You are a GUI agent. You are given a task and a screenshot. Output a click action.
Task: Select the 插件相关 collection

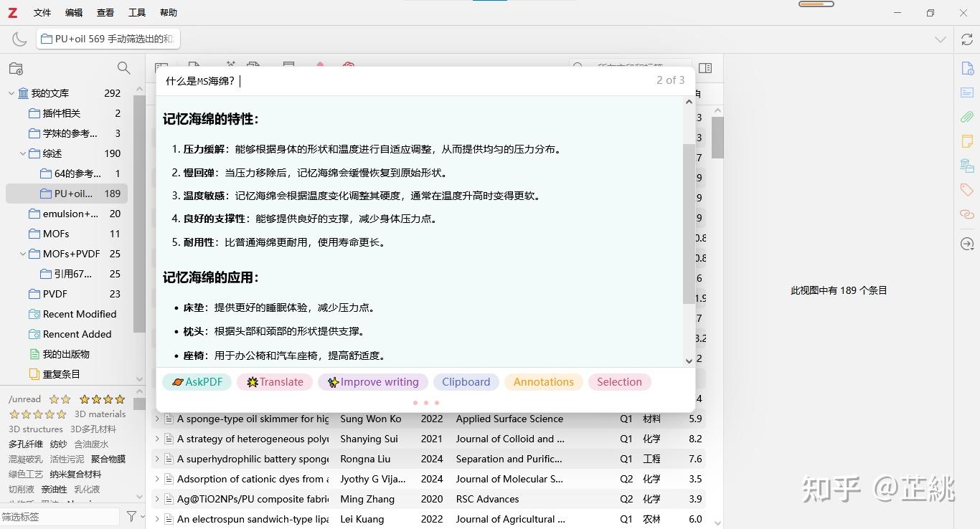67,113
